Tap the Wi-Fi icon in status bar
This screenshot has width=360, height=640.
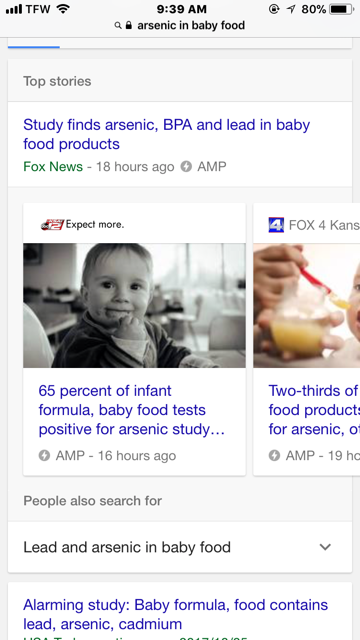click(x=63, y=9)
